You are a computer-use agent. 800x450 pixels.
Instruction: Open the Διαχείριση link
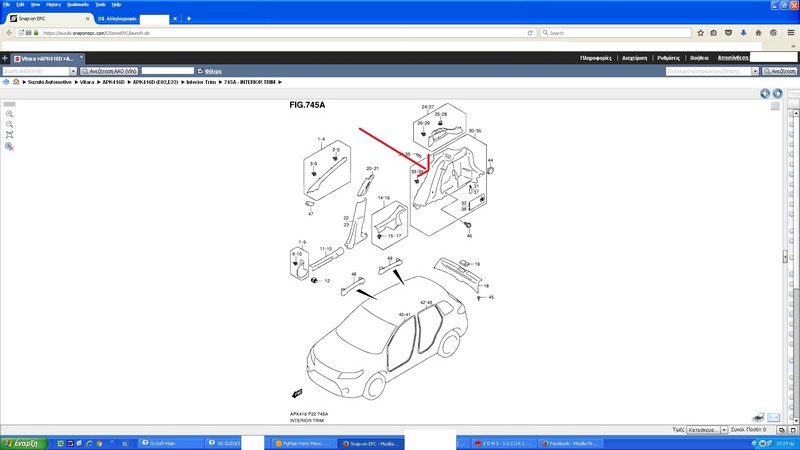click(x=635, y=58)
